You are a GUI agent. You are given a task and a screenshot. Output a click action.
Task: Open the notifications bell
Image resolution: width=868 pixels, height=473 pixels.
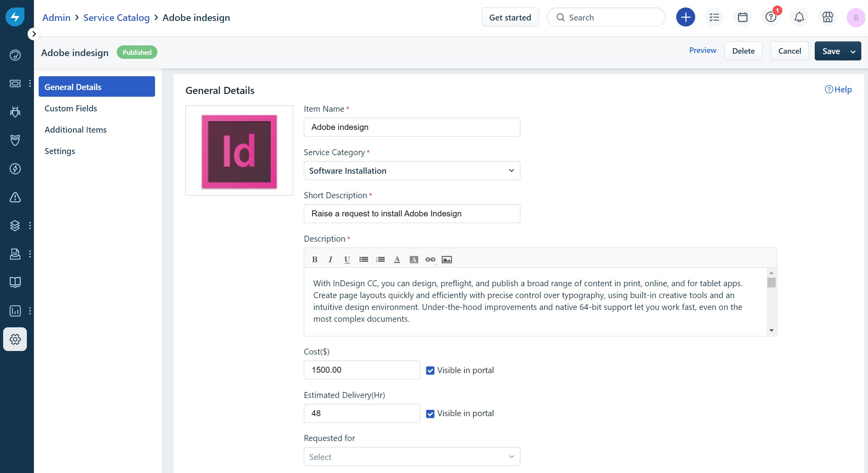(799, 17)
